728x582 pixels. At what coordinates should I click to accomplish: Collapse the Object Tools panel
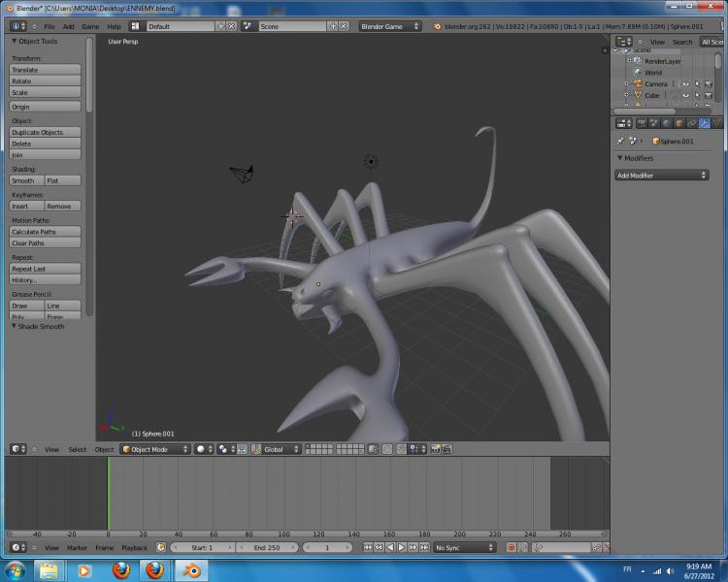point(14,42)
